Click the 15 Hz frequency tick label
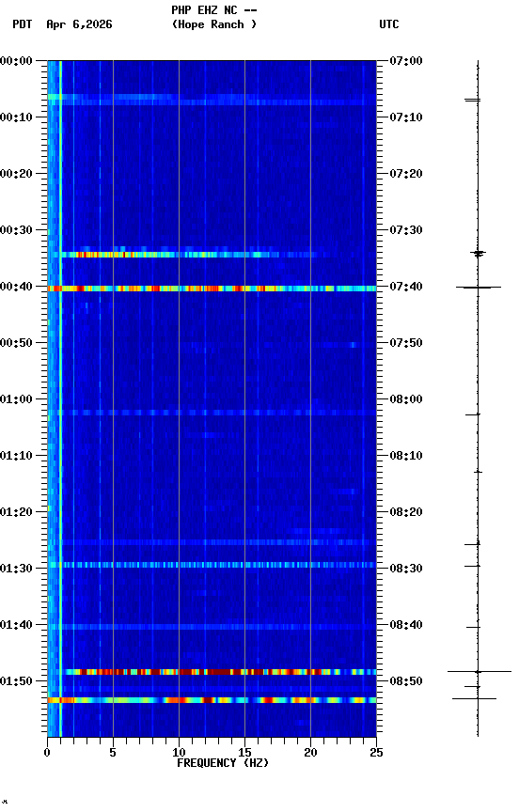Screen dimensions: 519x812 click(244, 753)
